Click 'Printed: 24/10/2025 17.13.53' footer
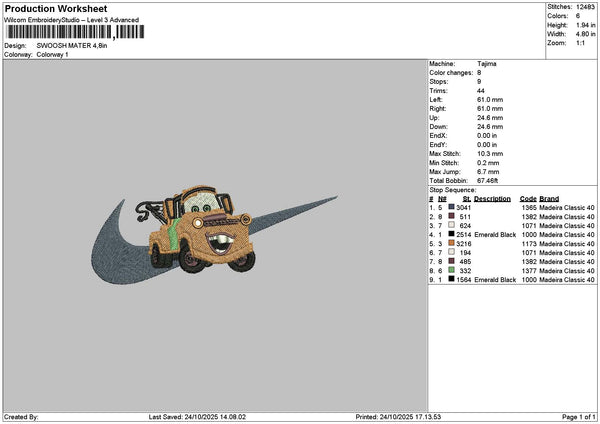 [398, 417]
